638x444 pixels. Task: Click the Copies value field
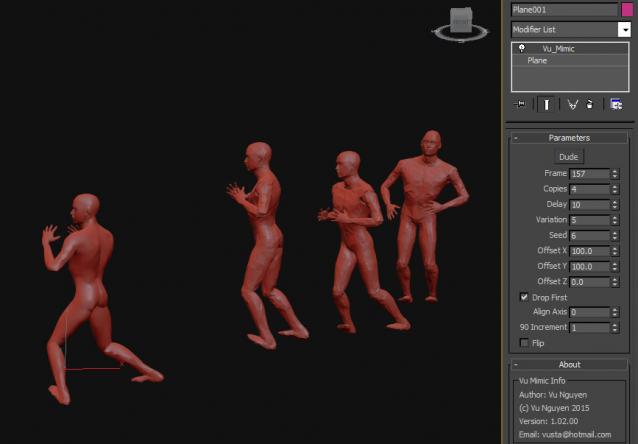588,189
